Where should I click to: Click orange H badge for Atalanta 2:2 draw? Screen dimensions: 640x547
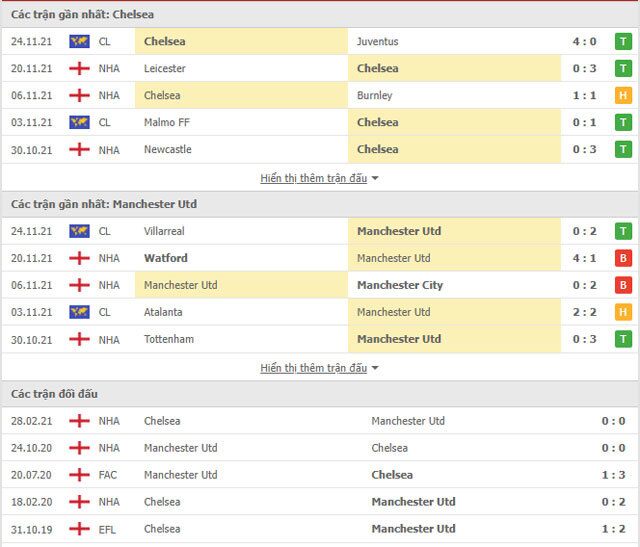click(623, 312)
